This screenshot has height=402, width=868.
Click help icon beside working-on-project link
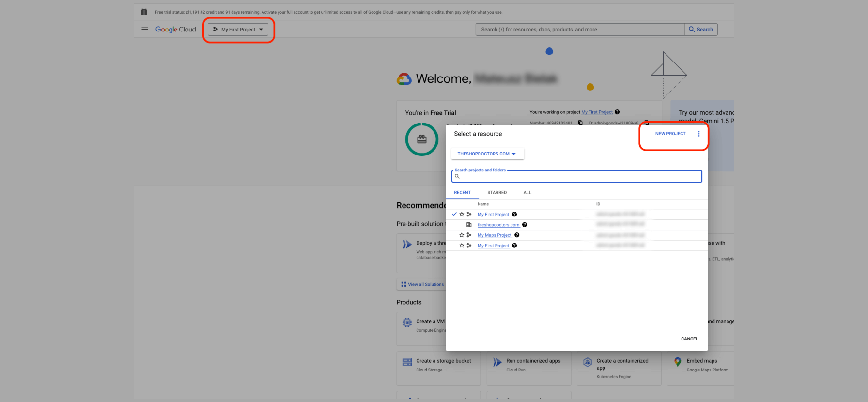click(617, 112)
